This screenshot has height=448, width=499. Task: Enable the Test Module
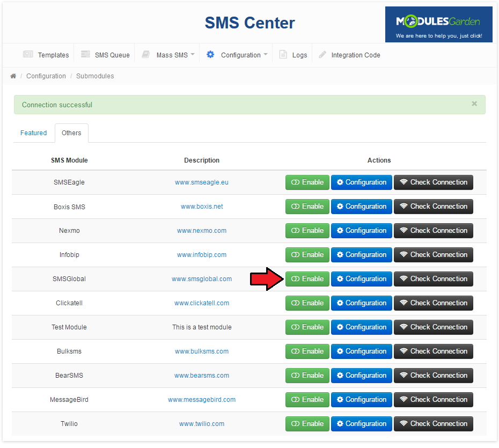click(x=307, y=327)
